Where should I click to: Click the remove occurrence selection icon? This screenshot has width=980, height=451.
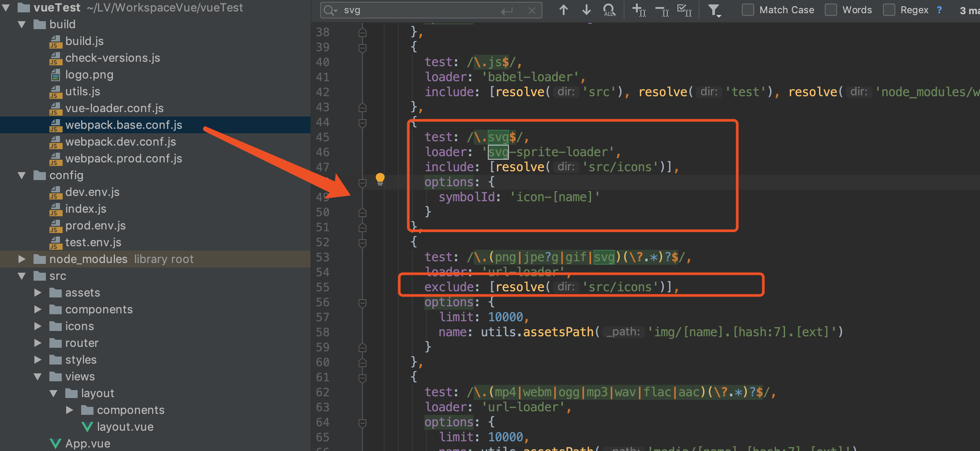tap(662, 10)
